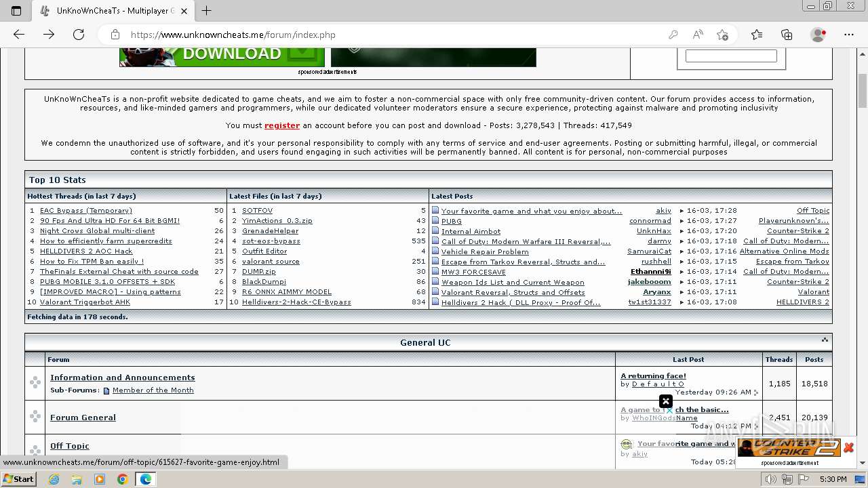Open the 'MW3 FORCESAVE' post
868x488 pixels.
[473, 272]
